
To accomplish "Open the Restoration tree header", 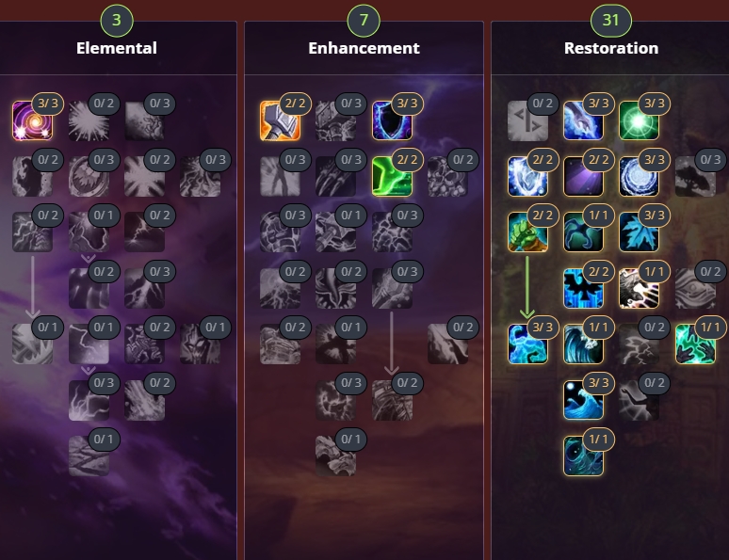I will pyautogui.click(x=611, y=48).
